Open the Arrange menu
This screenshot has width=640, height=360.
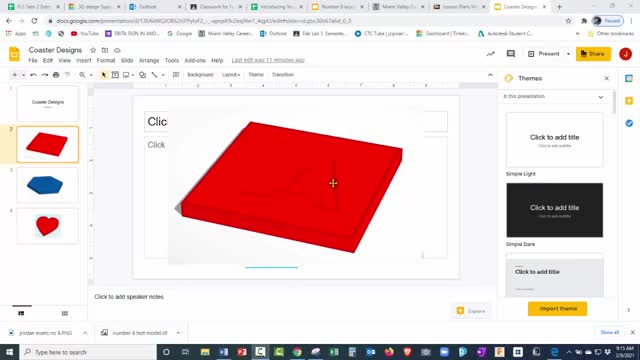(x=149, y=60)
